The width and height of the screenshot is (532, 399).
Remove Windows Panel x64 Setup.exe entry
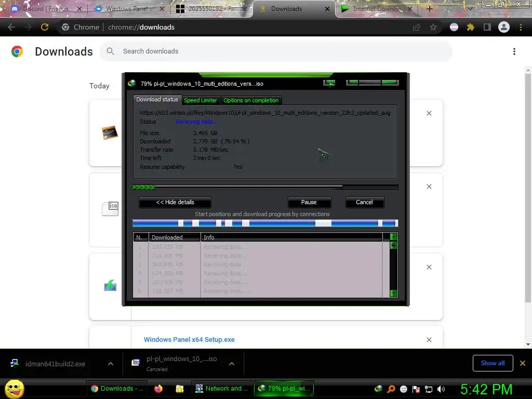tap(429, 340)
